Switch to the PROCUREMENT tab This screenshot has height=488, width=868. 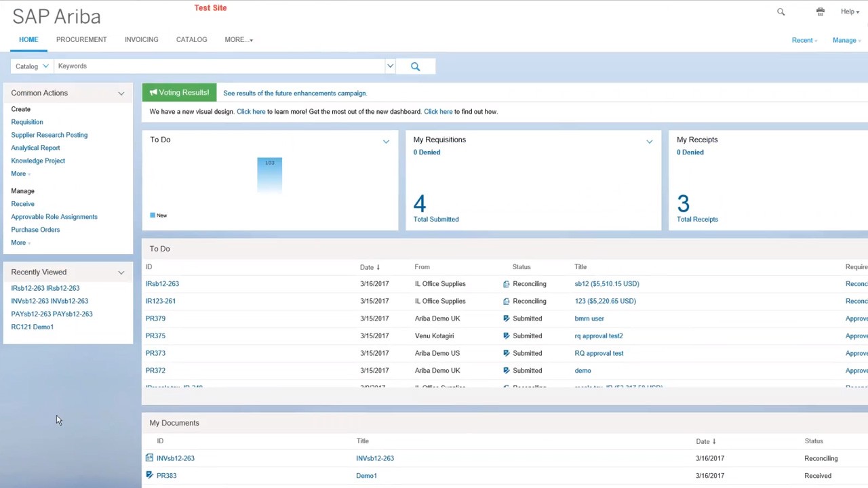81,39
